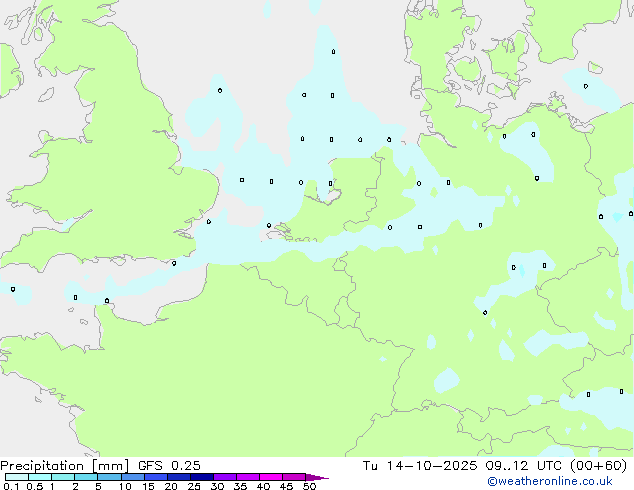Select the 20–25 mm dark blue swatch
Image resolution: width=634 pixels, height=490 pixels.
click(178, 477)
